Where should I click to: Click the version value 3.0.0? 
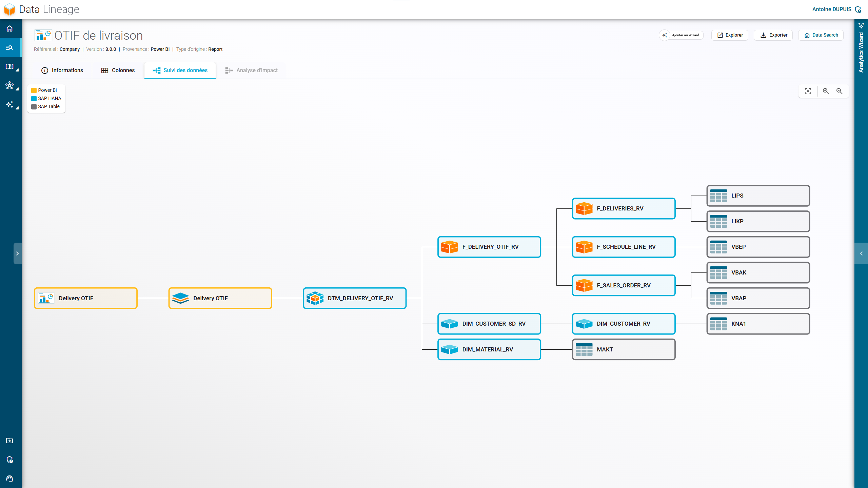point(111,49)
